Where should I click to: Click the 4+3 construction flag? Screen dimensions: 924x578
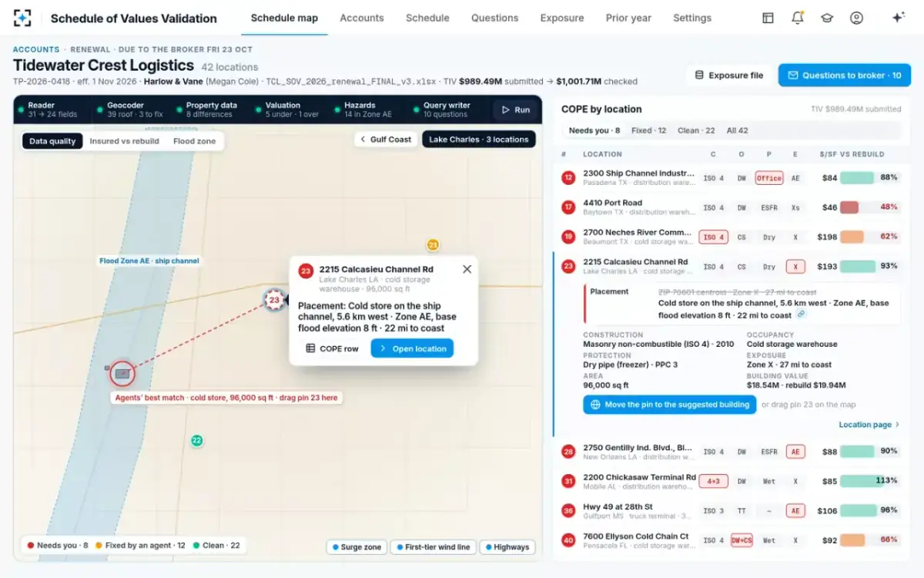pyautogui.click(x=713, y=481)
